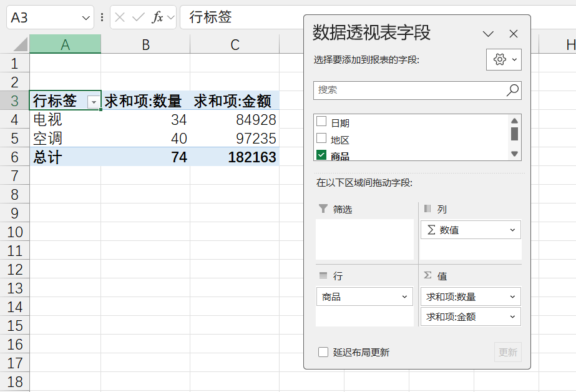Click cell with value 84928
This screenshot has height=392, width=576.
(x=235, y=119)
